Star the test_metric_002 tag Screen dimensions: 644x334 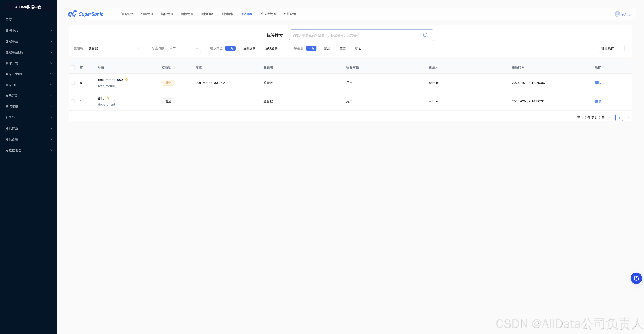126,80
